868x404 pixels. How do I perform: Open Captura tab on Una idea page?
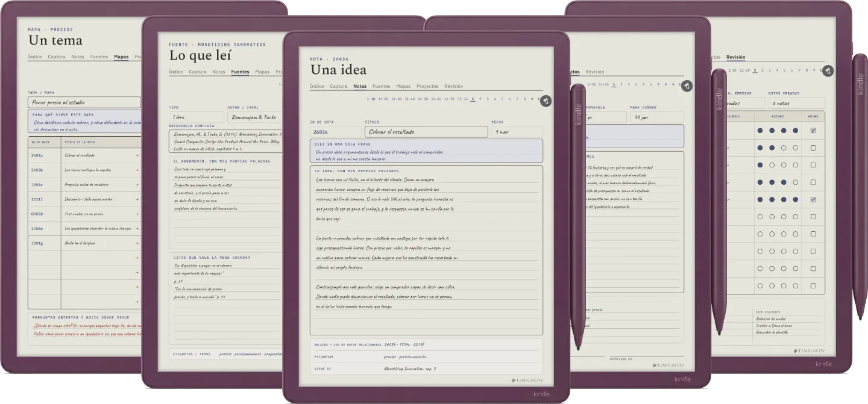coord(339,86)
